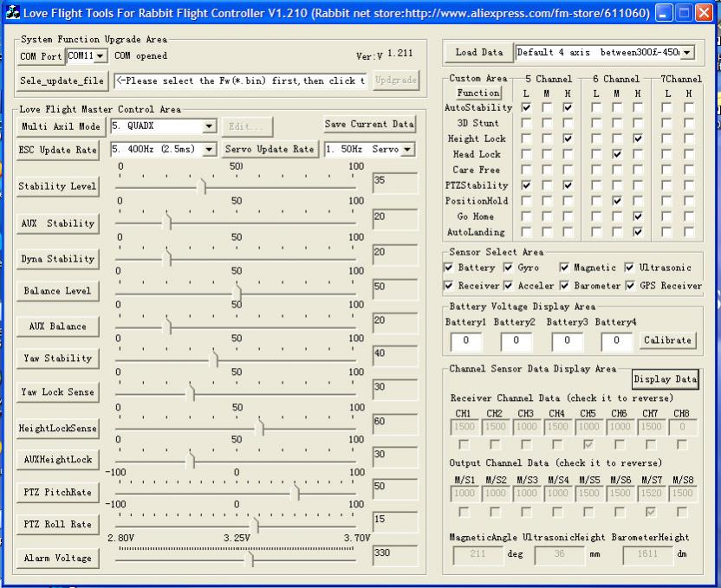721x588 pixels.
Task: Click the Sele_update_file button
Action: click(x=62, y=81)
